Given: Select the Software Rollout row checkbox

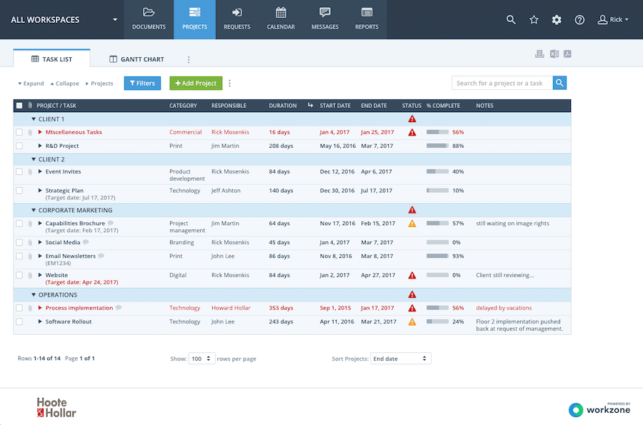Looking at the screenshot, I should [18, 322].
